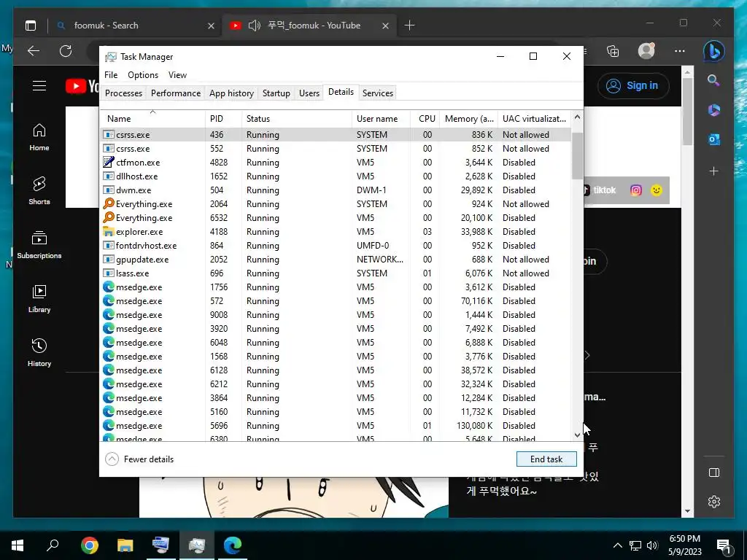Select the lsass.exe process row
Image resolution: width=747 pixels, height=560 pixels.
pyautogui.click(x=336, y=273)
